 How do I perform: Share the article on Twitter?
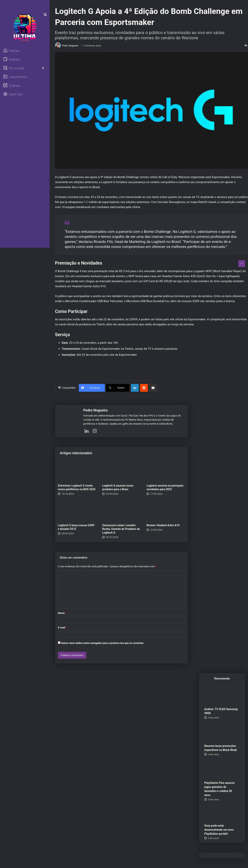point(117,388)
